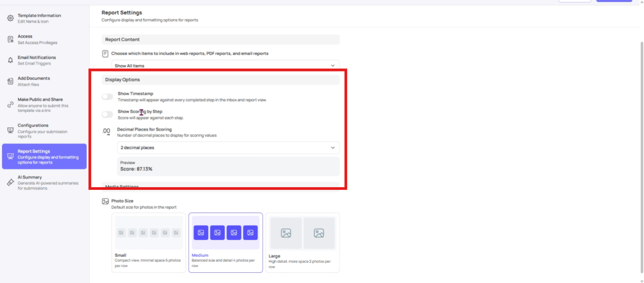Click the Template Information gear icon
644x283 pixels.
point(10,18)
